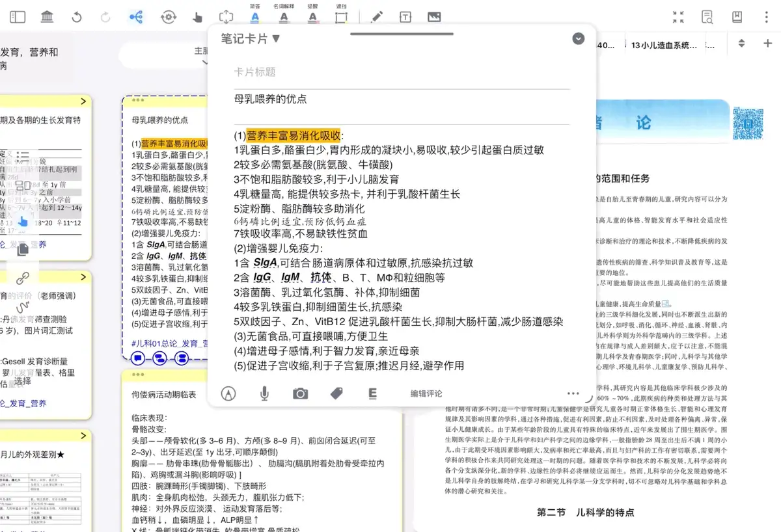Add a new document tab with plus
This screenshot has height=532, width=781.
click(767, 44)
